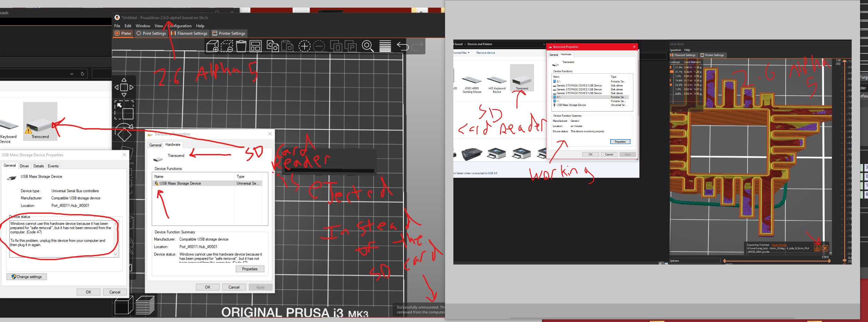Select Events tab in USB Mass Storage Properties
Viewport: 868px width, 322px height.
pyautogui.click(x=53, y=166)
